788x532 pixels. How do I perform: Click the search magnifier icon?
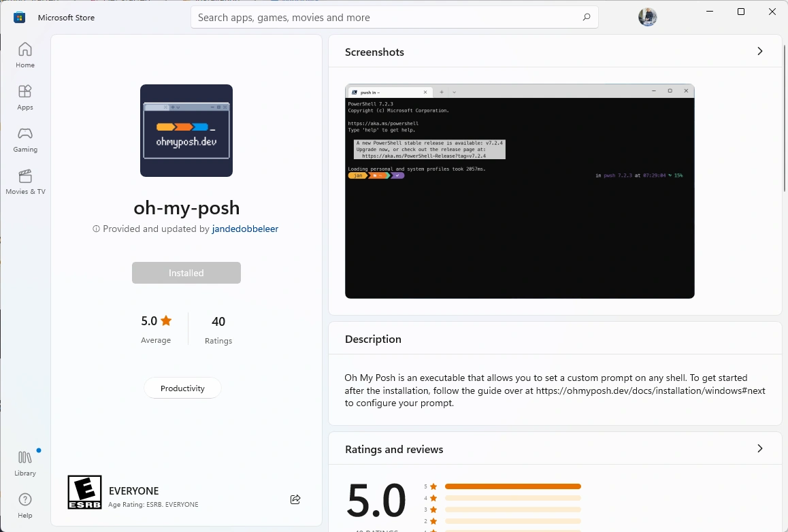tap(586, 18)
